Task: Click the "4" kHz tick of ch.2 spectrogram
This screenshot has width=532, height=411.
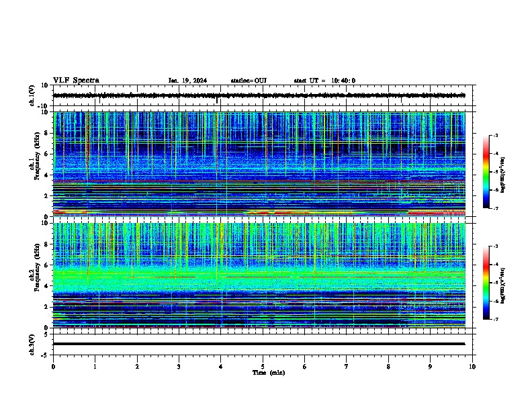Action: [x=47, y=286]
